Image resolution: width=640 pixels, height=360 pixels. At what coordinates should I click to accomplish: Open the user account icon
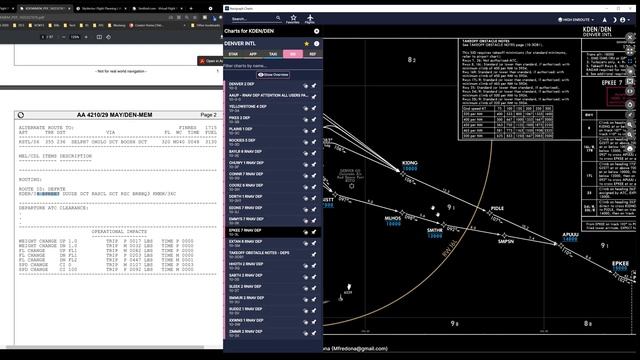click(x=622, y=20)
